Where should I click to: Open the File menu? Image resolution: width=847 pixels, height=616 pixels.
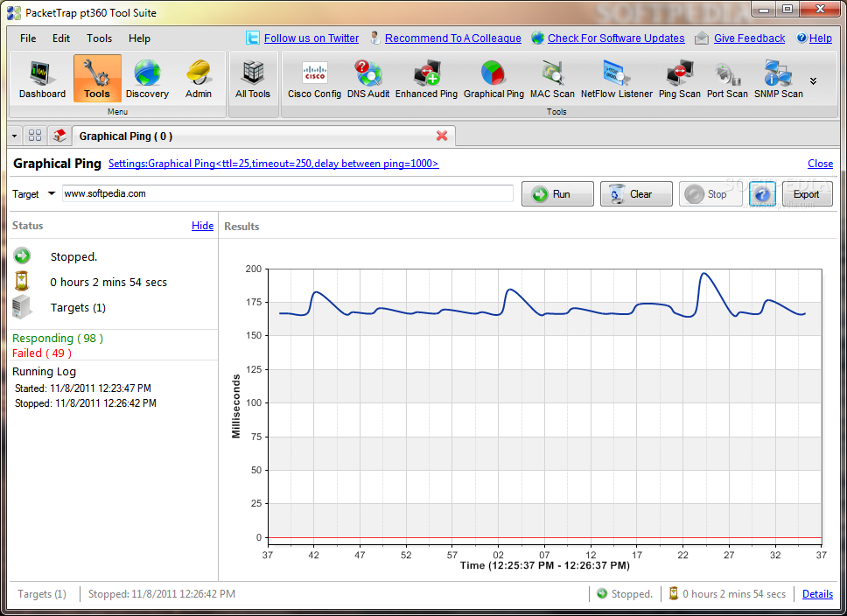[x=28, y=38]
